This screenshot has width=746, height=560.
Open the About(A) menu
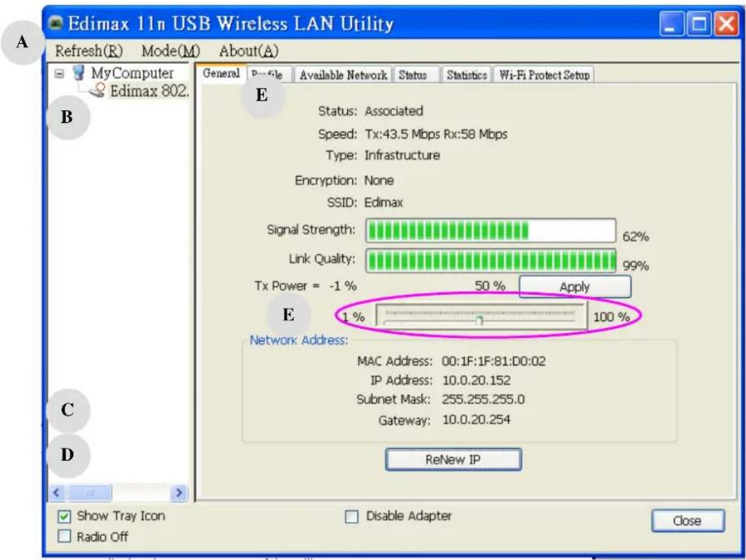tap(249, 51)
